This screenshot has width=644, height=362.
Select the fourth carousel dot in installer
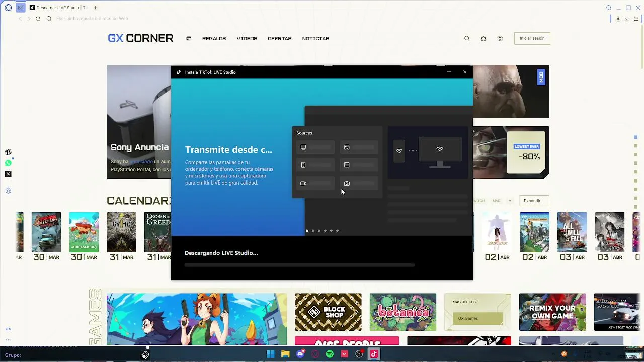[325, 231]
